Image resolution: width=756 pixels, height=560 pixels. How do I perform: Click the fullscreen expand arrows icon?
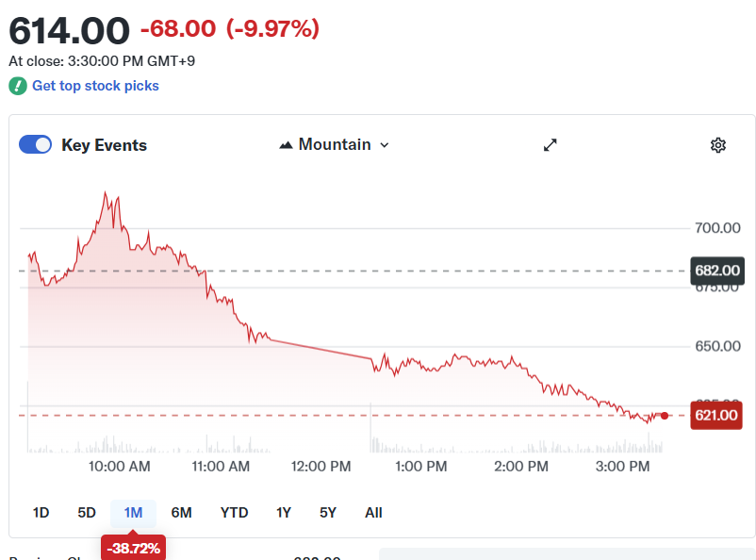pos(550,145)
